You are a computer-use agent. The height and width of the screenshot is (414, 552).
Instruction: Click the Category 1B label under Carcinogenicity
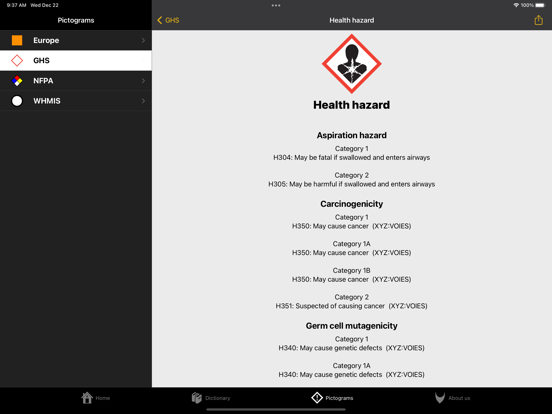352,270
